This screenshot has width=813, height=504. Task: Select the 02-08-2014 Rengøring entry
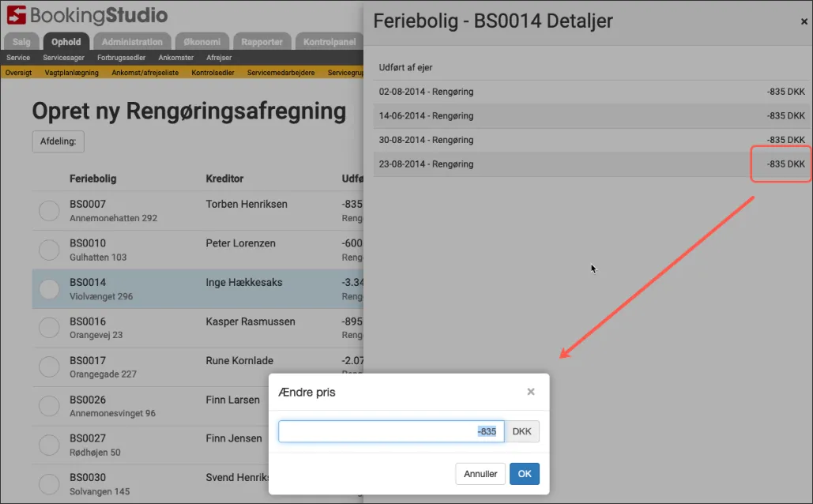pos(427,92)
